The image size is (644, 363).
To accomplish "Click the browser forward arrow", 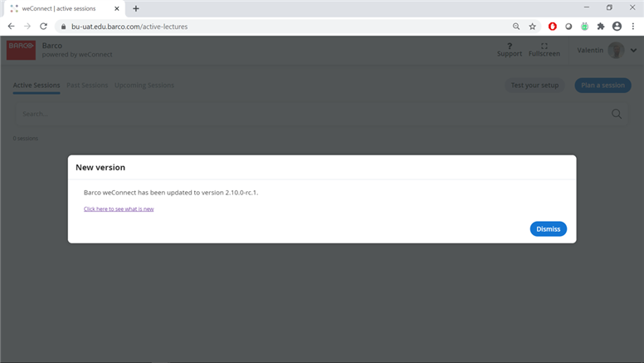I will click(27, 27).
